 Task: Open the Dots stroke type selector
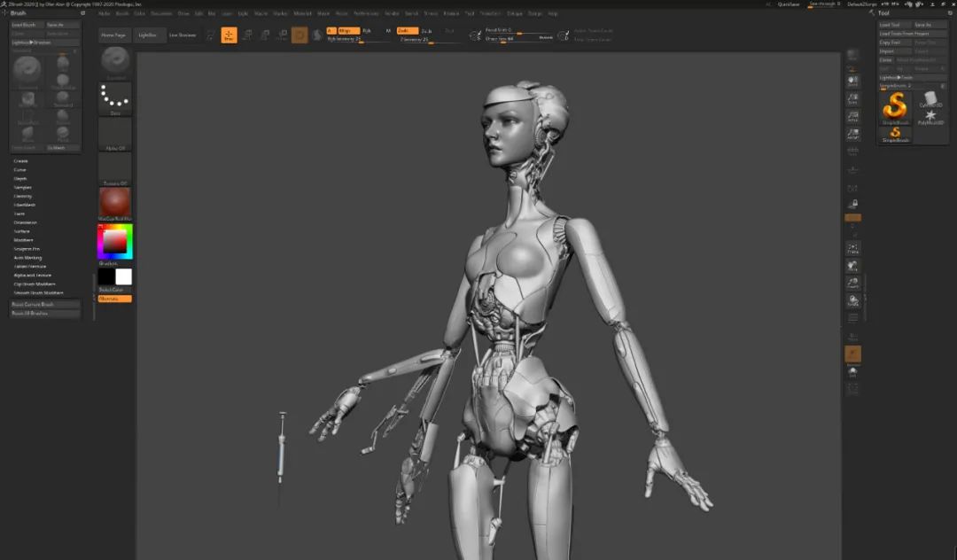pos(115,97)
